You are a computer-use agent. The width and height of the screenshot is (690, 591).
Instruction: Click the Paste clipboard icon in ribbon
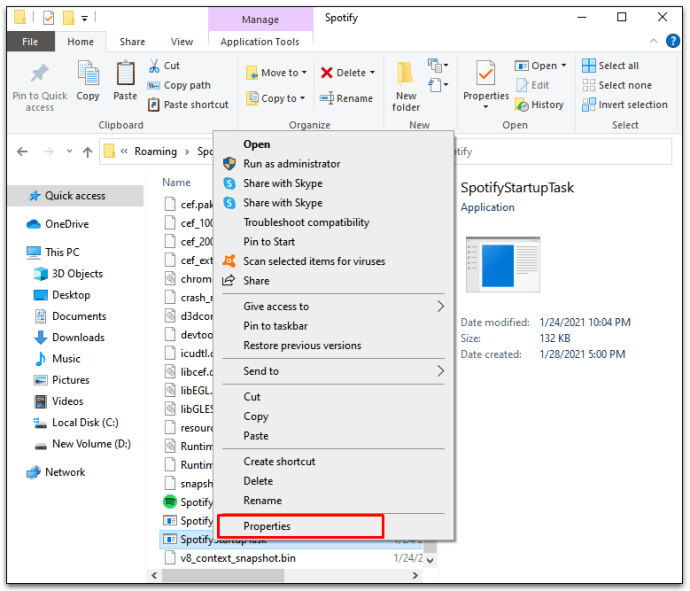click(125, 73)
